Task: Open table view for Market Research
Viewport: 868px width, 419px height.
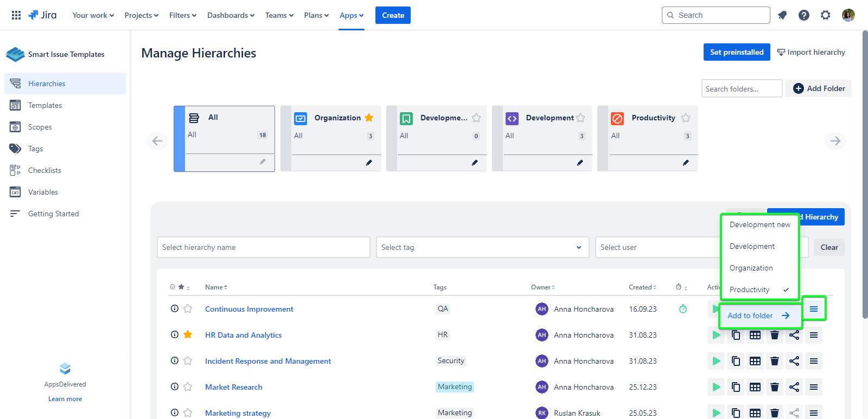Action: (755, 387)
